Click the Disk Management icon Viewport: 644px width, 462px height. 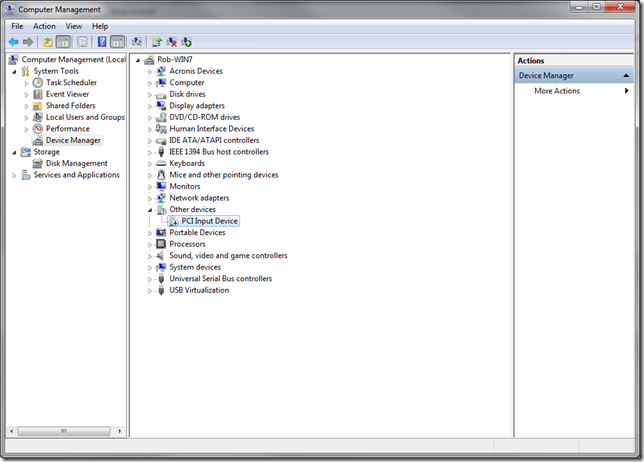click(x=37, y=163)
